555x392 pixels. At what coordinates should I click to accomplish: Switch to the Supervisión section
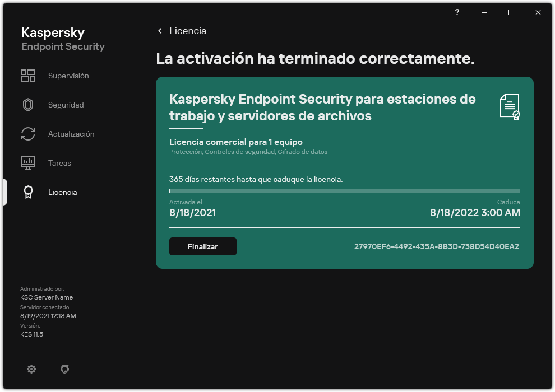[68, 76]
